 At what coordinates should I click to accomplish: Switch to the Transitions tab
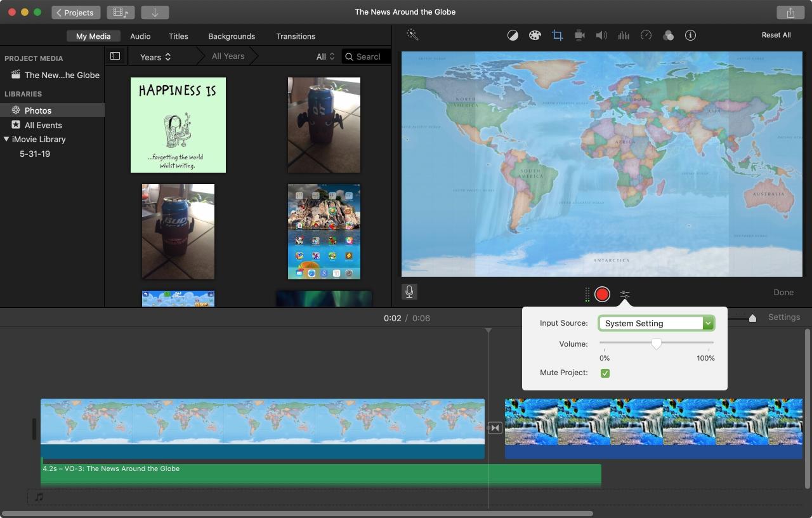[x=296, y=36]
